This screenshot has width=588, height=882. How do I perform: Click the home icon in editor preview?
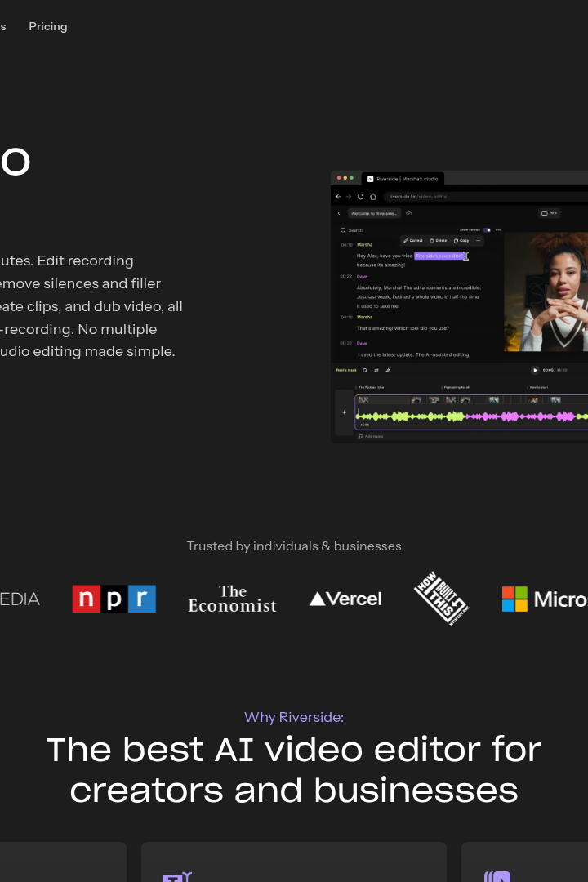pyautogui.click(x=373, y=197)
